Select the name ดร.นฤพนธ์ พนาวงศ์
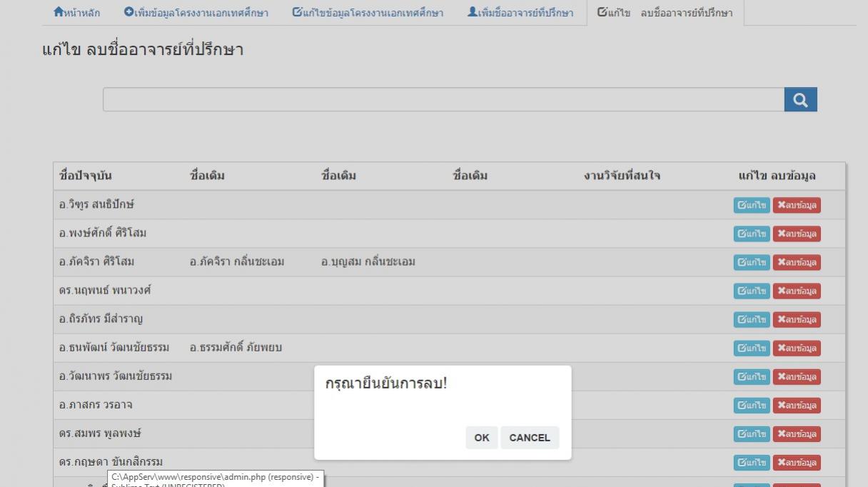Screen dimensions: 868x487 [x=105, y=291]
